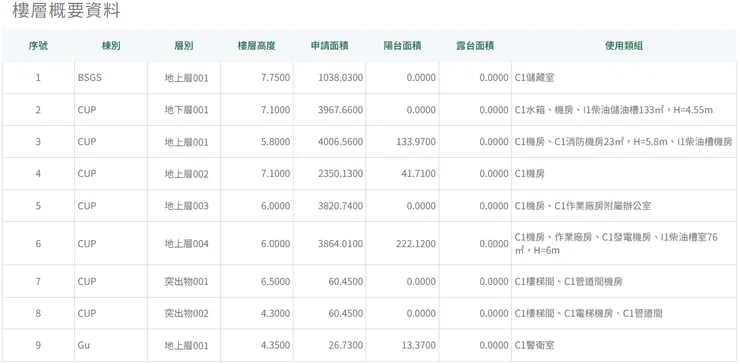740x364 pixels.
Task: Select area value 1038.0300
Action: (x=341, y=77)
